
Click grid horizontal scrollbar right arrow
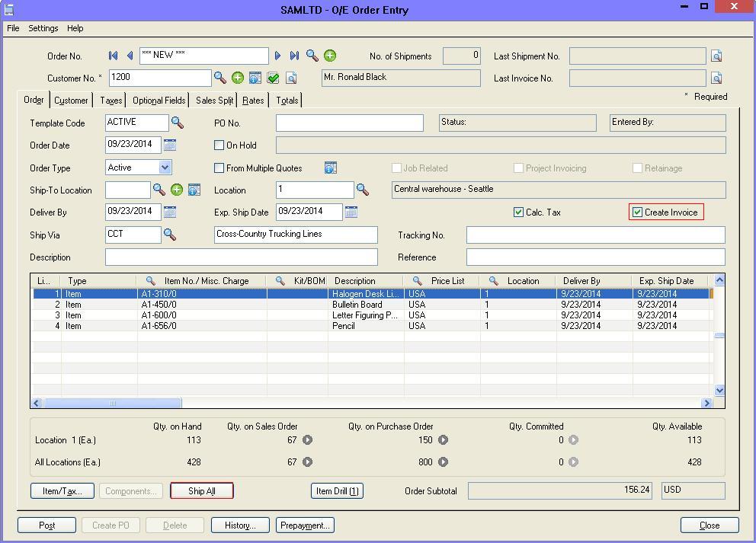(706, 403)
